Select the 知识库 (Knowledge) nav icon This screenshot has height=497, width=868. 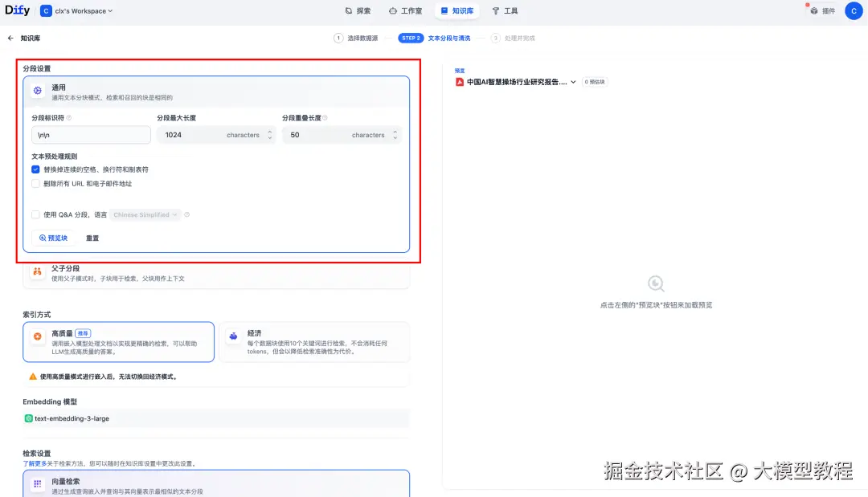pyautogui.click(x=457, y=10)
